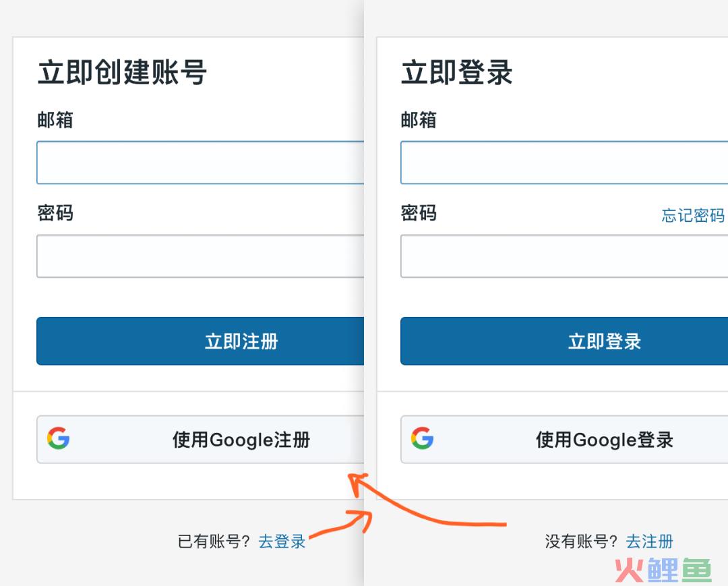
Task: Click the 使用Google注册 button text
Action: pyautogui.click(x=241, y=440)
